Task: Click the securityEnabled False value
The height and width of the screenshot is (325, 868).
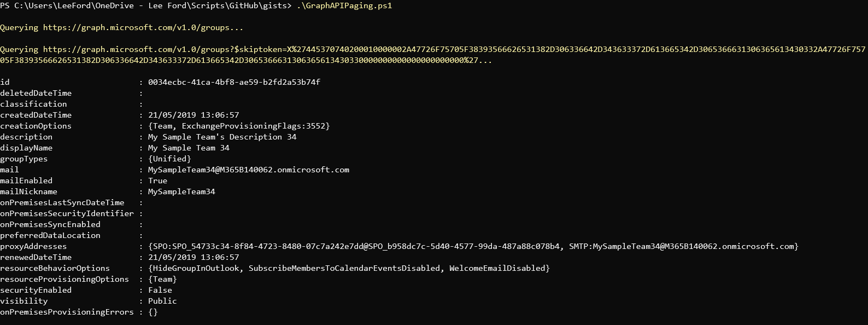Action: point(160,290)
